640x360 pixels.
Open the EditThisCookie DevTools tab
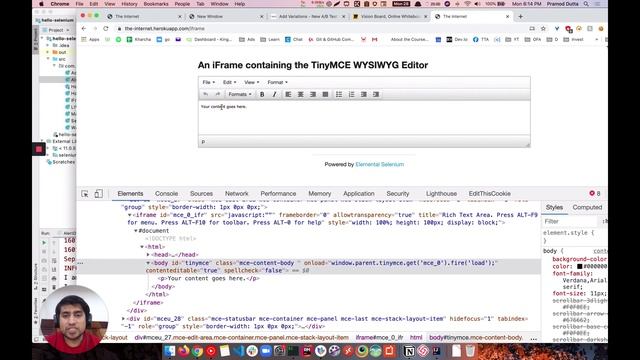pyautogui.click(x=490, y=193)
